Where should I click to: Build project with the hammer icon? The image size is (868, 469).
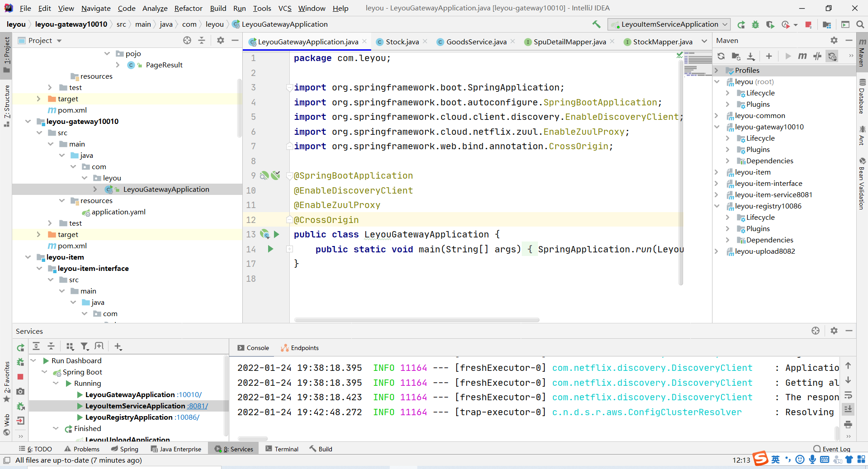[596, 24]
